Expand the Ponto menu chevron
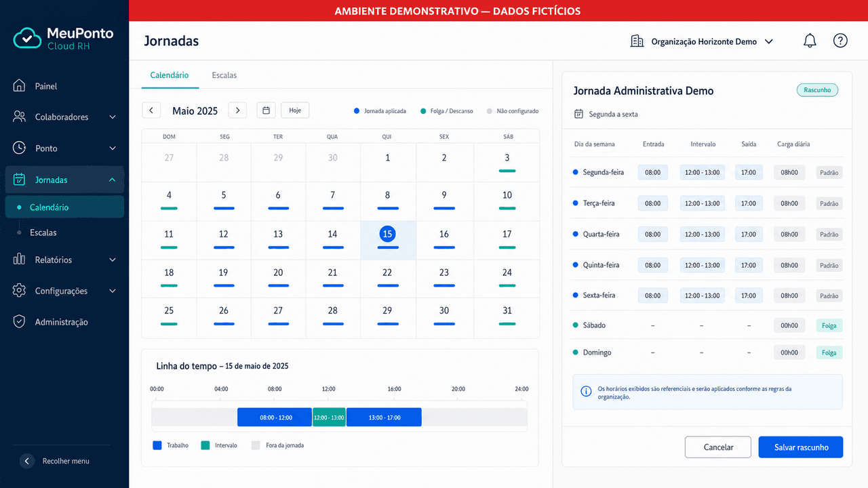The image size is (868, 488). (113, 148)
